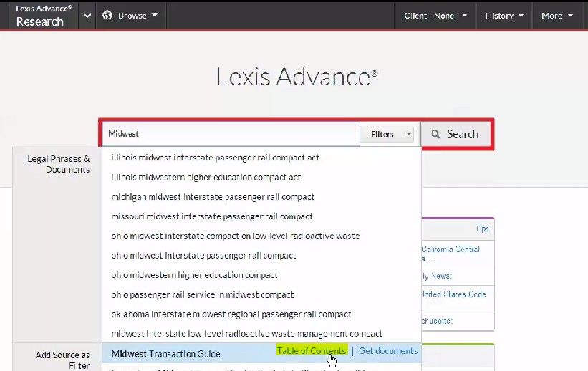
Task: Click Get documents for Midwest Transaction Guide
Action: [388, 351]
